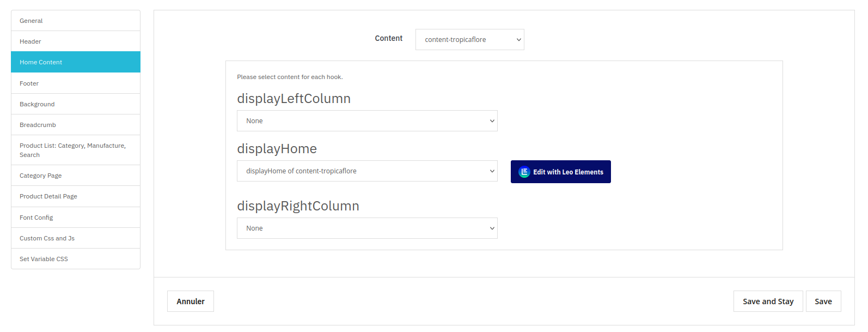Open the Background tab

pos(76,104)
